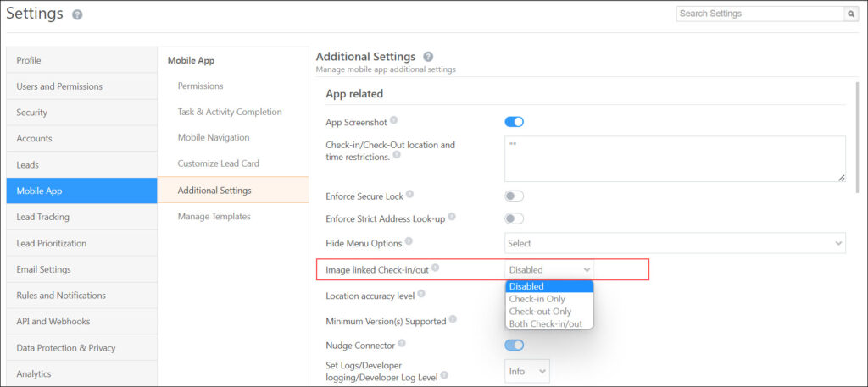Click info icon beside Nudge Connector
This screenshot has width=868, height=387.
tap(402, 343)
